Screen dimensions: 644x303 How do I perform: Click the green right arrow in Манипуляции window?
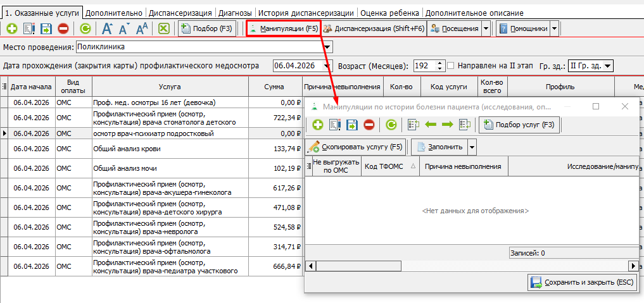[448, 125]
